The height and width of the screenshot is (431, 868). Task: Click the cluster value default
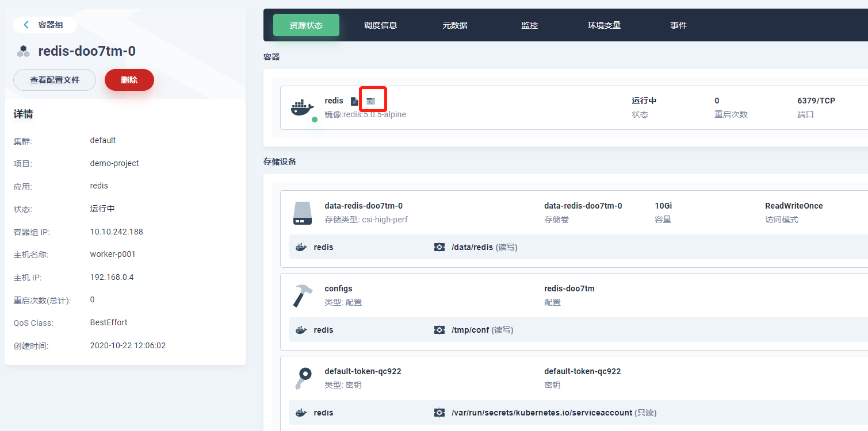pos(103,140)
